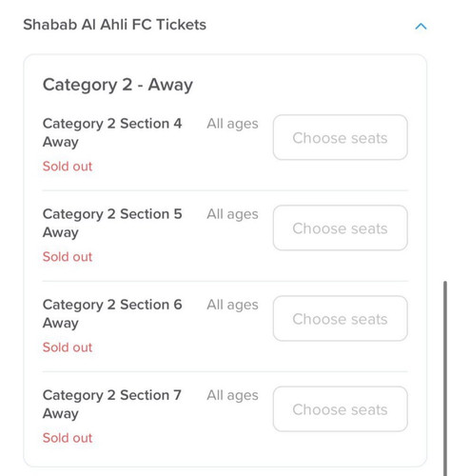This screenshot has width=450, height=476.
Task: Click the Category 2 - Away heading
Action: pyautogui.click(x=118, y=85)
